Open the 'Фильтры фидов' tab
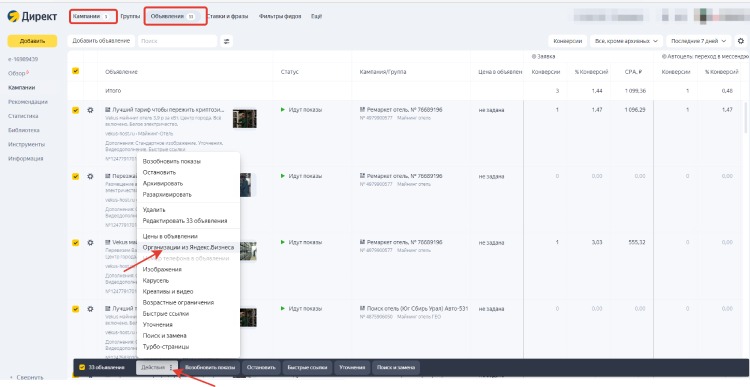The width and height of the screenshot is (750, 387). 280,16
